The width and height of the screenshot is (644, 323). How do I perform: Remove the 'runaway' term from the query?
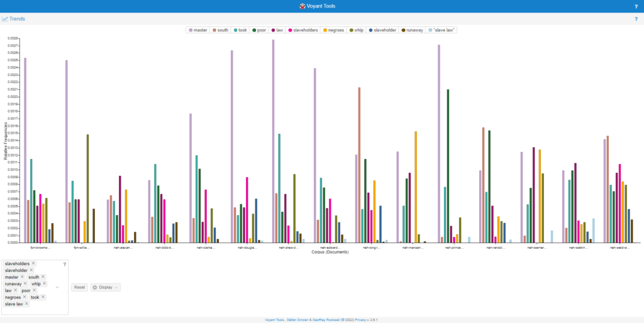25,283
